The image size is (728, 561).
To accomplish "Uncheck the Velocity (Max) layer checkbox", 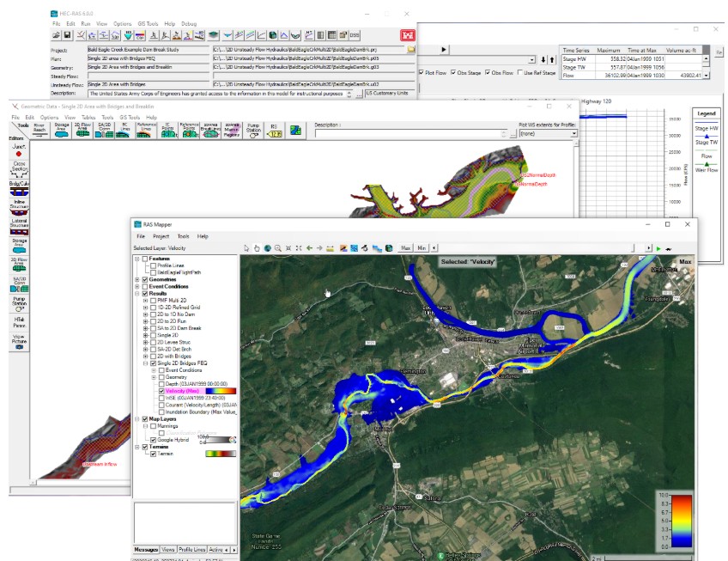I will [161, 389].
